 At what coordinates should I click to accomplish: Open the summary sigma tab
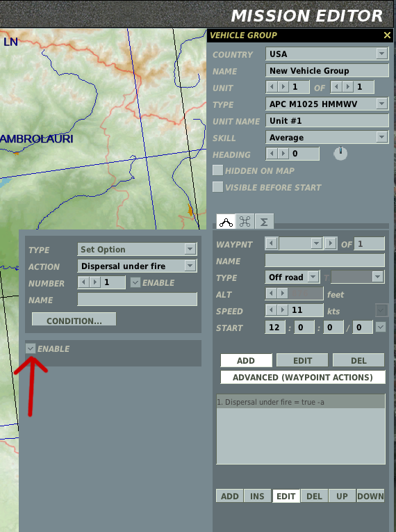tap(264, 222)
